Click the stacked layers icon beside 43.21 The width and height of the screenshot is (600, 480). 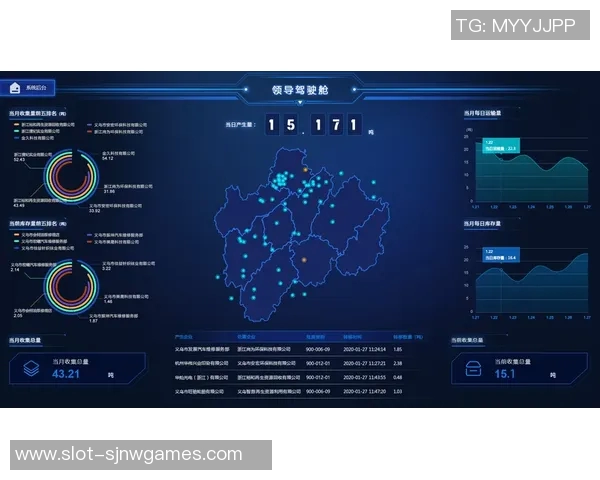32,368
